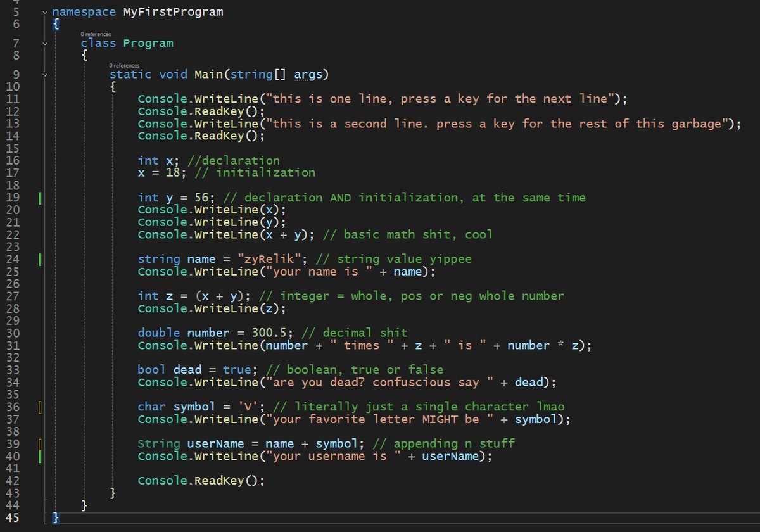The image size is (760, 532).
Task: Click the value '56' on line 19
Action: pyautogui.click(x=201, y=198)
